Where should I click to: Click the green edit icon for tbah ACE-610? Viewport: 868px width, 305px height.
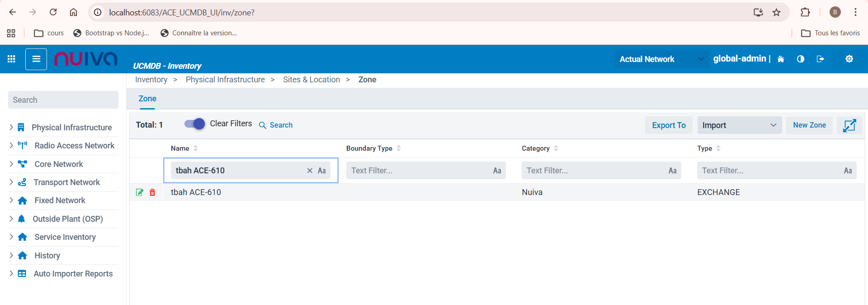140,192
